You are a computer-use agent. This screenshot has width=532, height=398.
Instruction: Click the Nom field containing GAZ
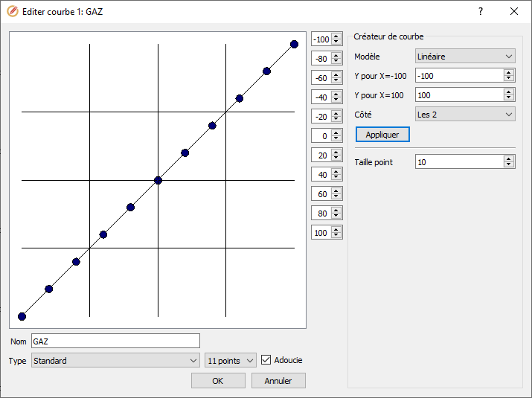coord(115,341)
